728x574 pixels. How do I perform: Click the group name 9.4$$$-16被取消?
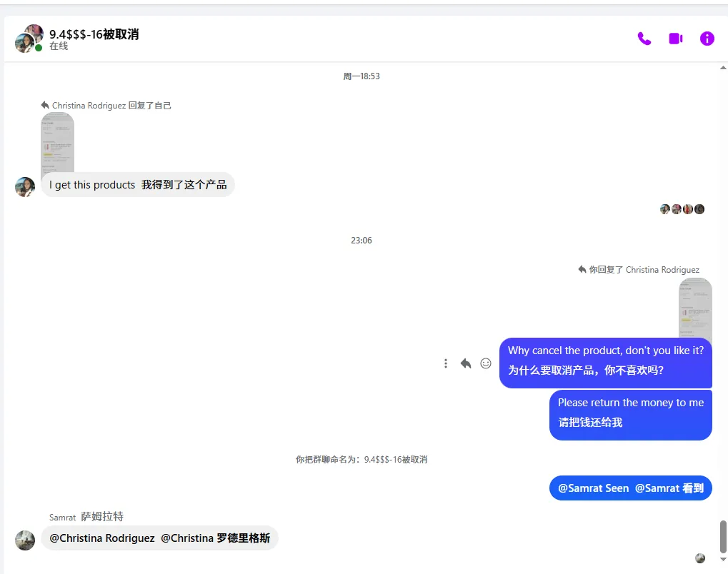tap(94, 33)
